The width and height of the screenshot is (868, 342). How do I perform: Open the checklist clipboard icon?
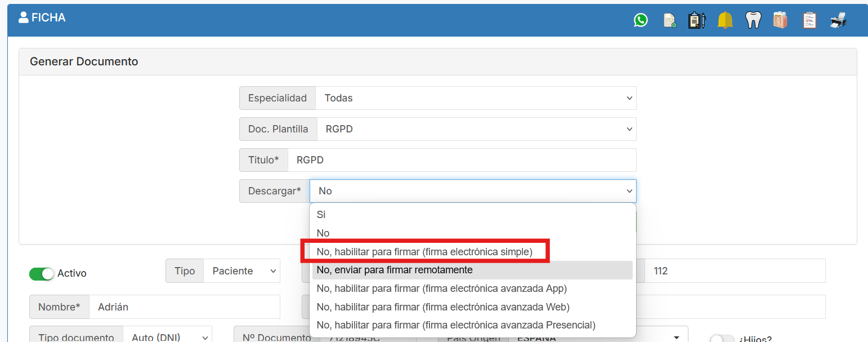pos(809,20)
